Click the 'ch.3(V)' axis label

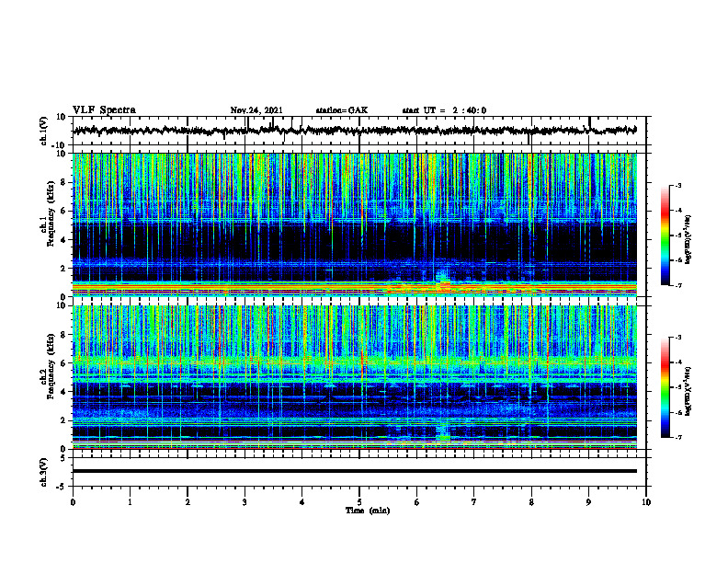[x=44, y=472]
